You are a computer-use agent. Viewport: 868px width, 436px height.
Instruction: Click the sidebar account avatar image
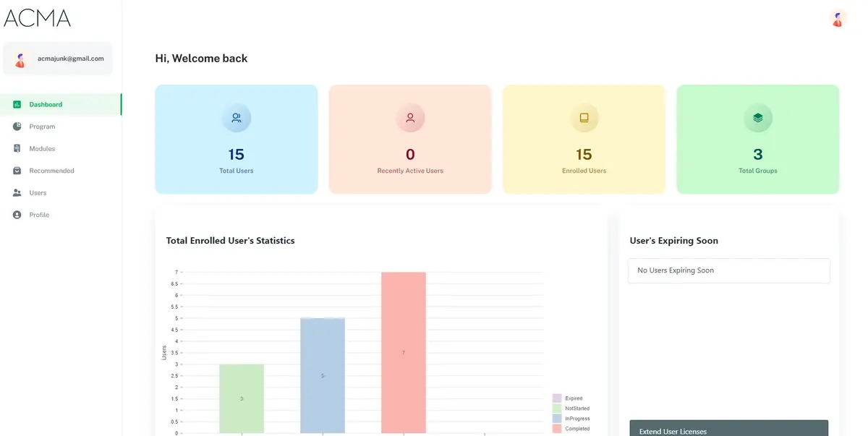pyautogui.click(x=20, y=59)
